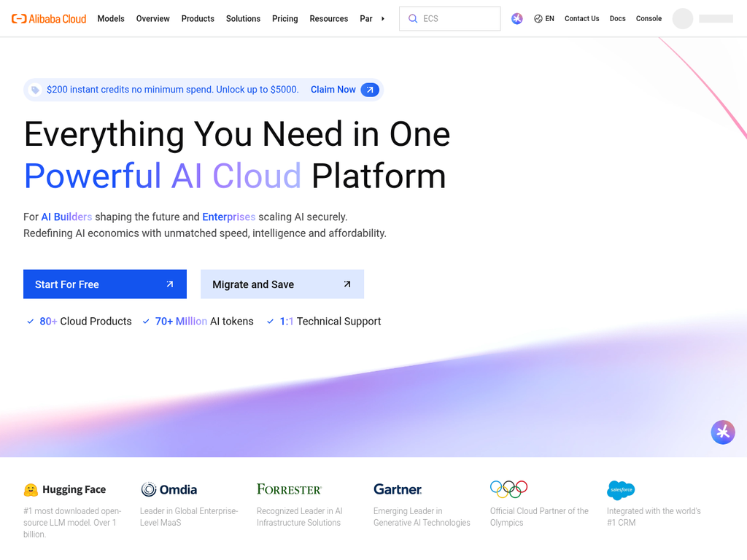This screenshot has height=560, width=747.
Task: Click arrow icon on Start For Free
Action: tap(169, 284)
